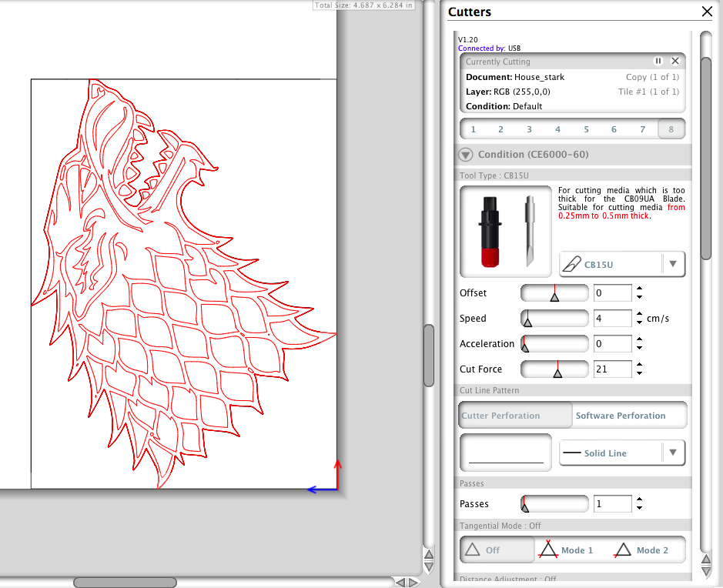
Task: Click the CB15U blade holder thumbnail
Action: point(506,232)
